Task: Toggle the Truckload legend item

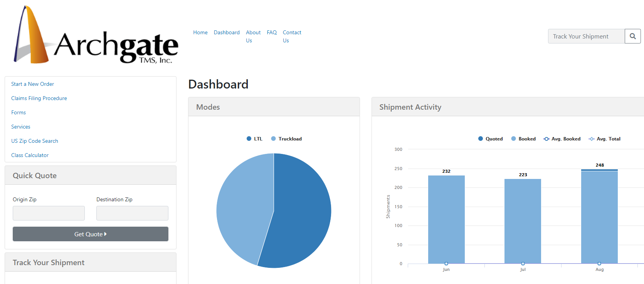Action: pyautogui.click(x=286, y=139)
